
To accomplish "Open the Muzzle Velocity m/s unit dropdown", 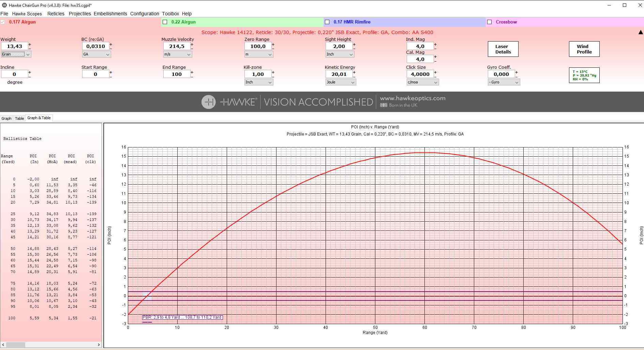I will [x=177, y=54].
